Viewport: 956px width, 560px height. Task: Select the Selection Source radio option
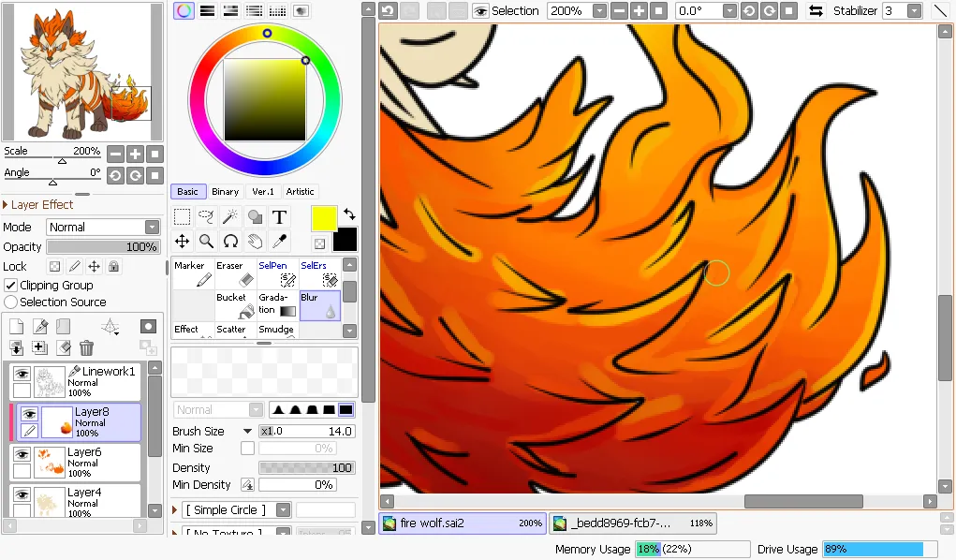10,302
